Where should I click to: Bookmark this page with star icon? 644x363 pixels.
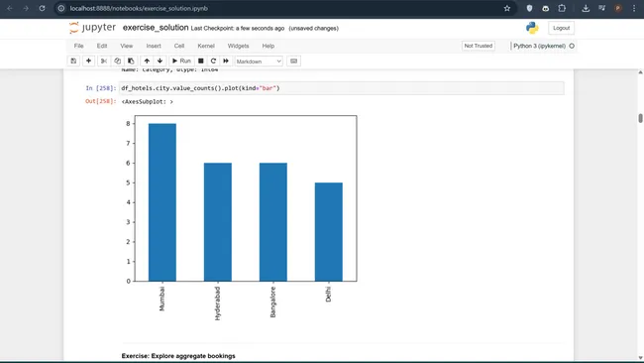tap(507, 8)
